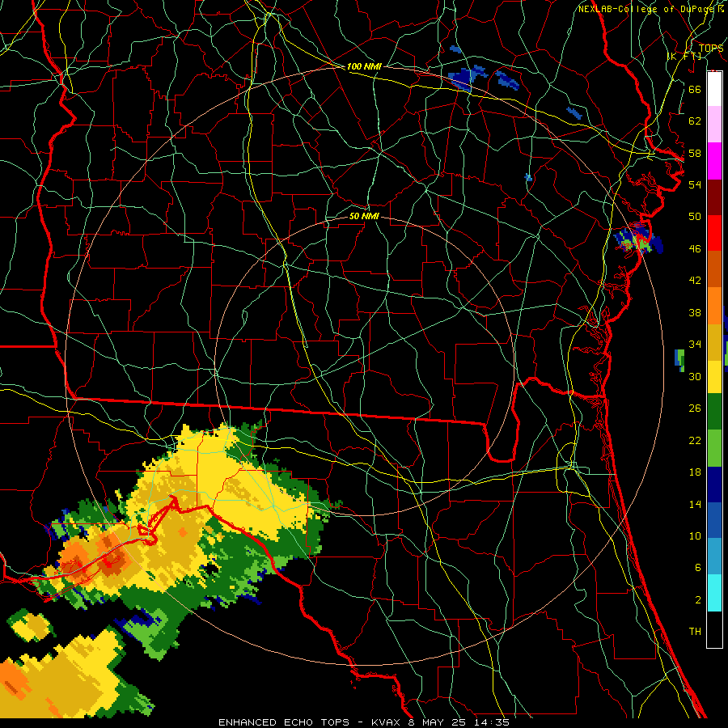
Task: Click the K FT units label
Action: click(x=684, y=57)
